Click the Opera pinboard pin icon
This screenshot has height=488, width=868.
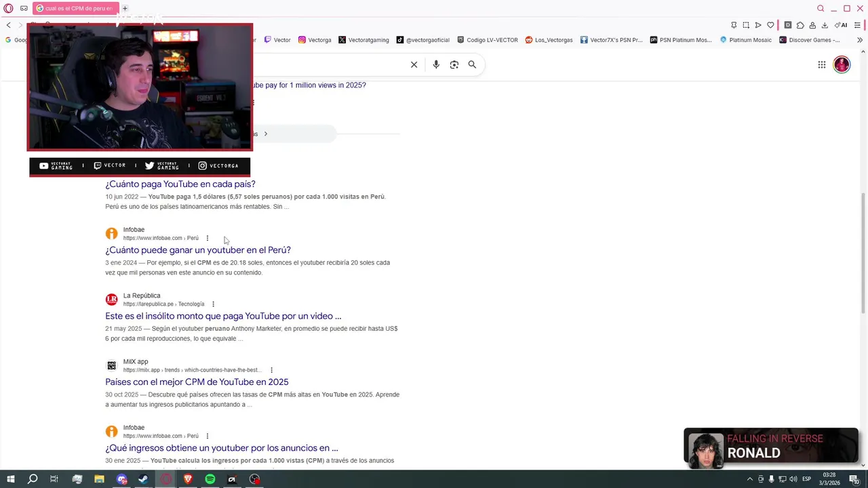point(734,25)
